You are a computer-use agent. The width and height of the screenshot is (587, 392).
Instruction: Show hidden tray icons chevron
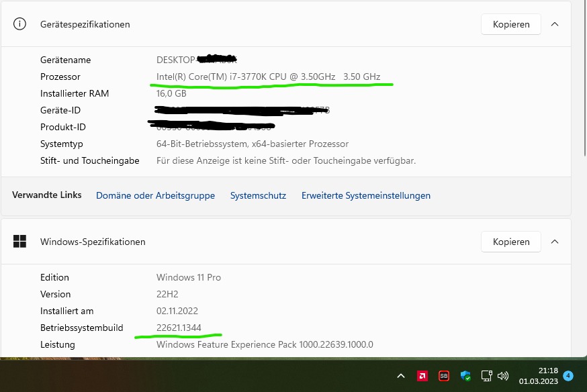pos(400,375)
